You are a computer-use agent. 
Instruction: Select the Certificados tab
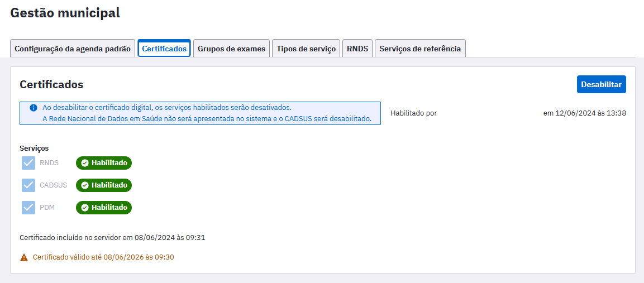tap(164, 49)
